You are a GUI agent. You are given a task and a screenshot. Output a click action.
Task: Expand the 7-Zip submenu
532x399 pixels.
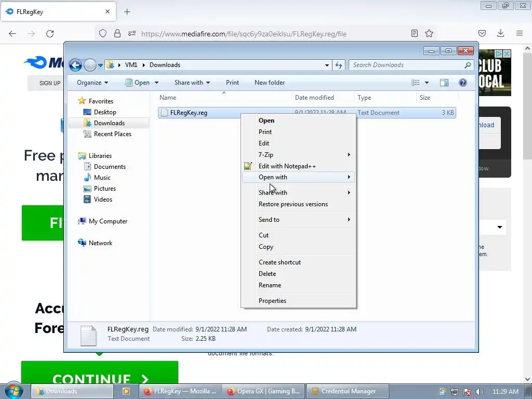pyautogui.click(x=299, y=155)
